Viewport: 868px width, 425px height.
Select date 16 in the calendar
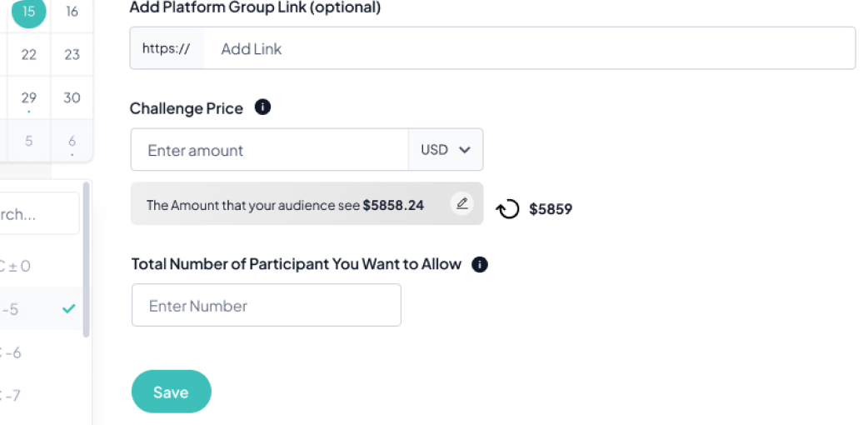coord(72,12)
